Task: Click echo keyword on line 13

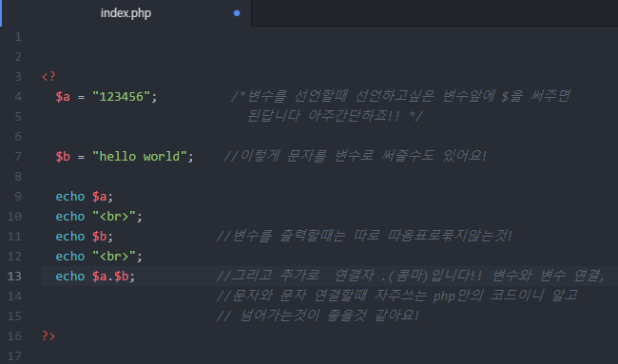Action: point(70,277)
